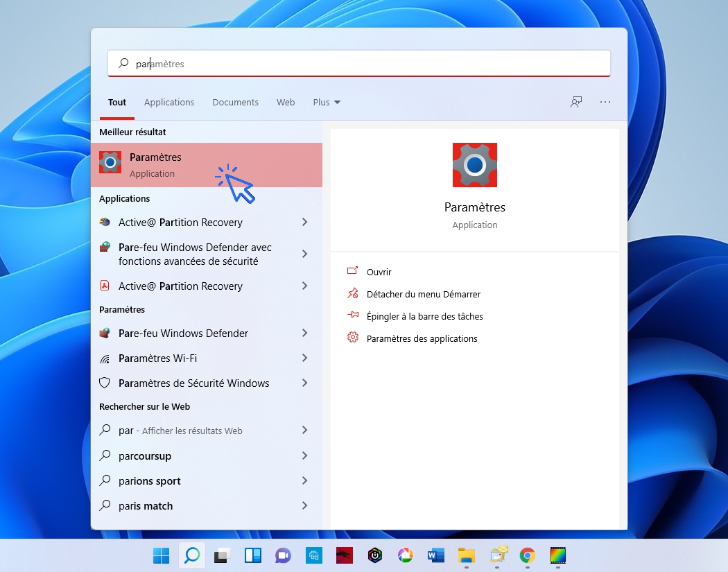Click the feedback icon in search header
728x572 pixels.
(x=576, y=102)
